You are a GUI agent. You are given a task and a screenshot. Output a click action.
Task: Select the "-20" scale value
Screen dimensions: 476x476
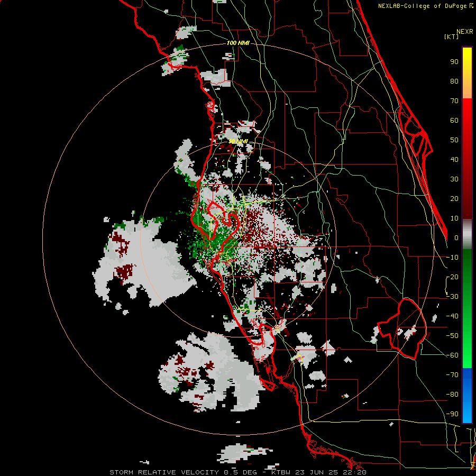coord(452,277)
